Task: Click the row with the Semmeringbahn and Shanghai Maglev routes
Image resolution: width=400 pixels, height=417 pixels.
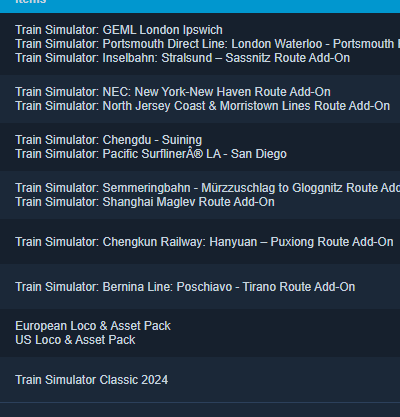Action: [200, 195]
